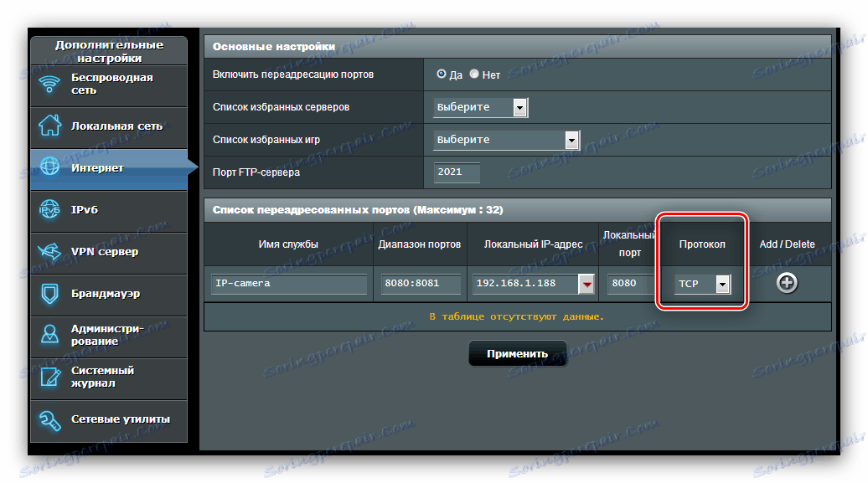Open the Список избранных игр dropdown
This screenshot has width=868, height=483.
coord(506,140)
